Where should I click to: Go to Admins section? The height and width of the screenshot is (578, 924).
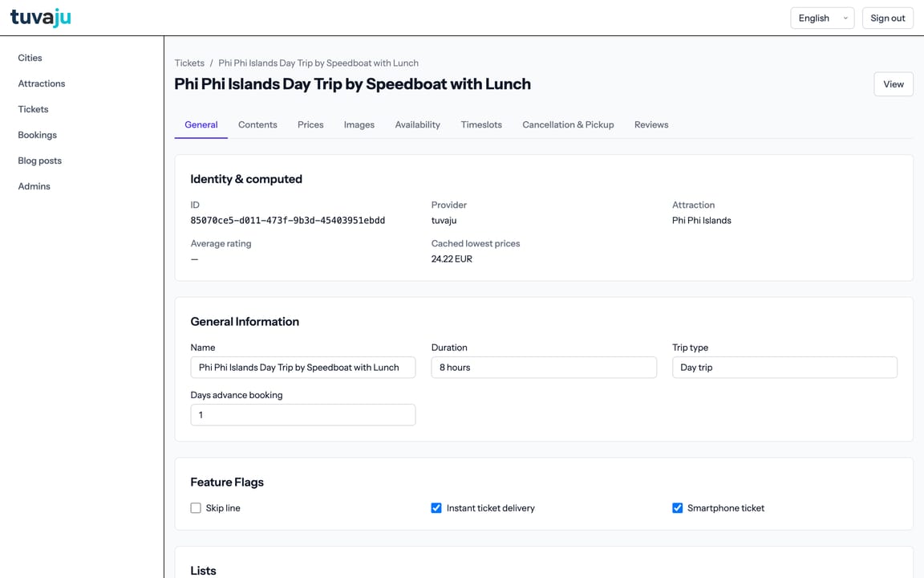pos(34,186)
